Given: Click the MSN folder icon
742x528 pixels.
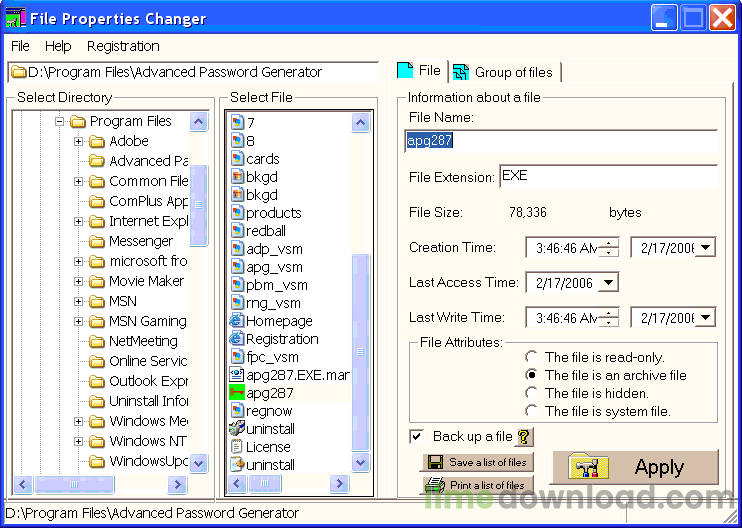Looking at the screenshot, I should click(x=97, y=301).
